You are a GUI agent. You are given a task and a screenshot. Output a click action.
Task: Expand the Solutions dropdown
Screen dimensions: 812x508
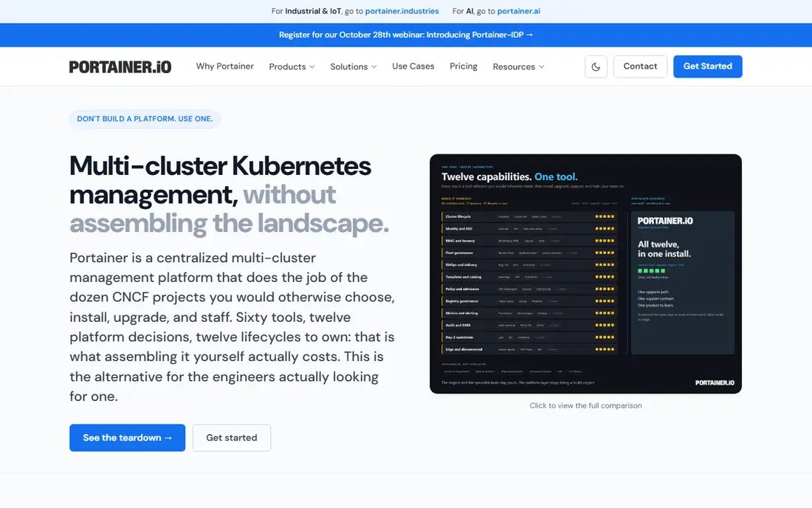coord(353,66)
